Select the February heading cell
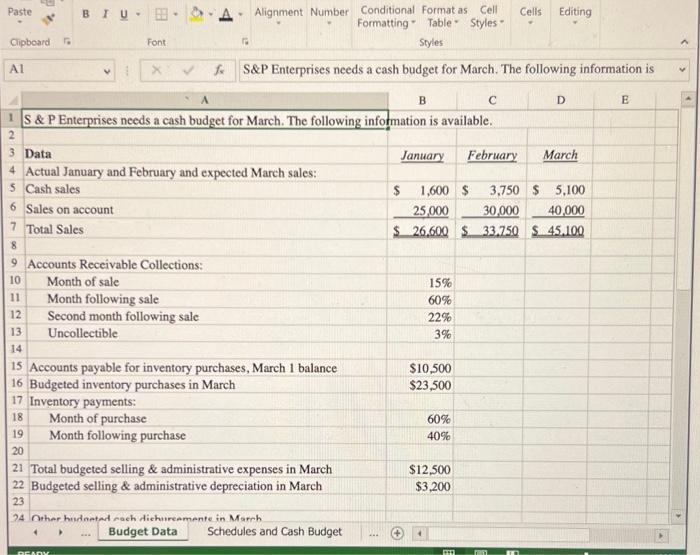Viewport: 700px width, 555px height. coord(492,155)
